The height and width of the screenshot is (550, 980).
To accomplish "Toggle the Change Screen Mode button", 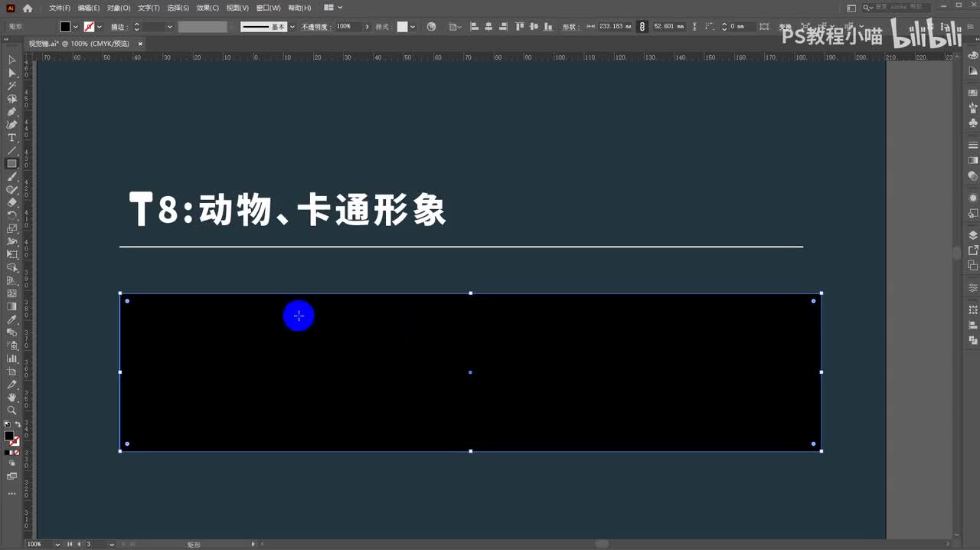I will [x=11, y=476].
